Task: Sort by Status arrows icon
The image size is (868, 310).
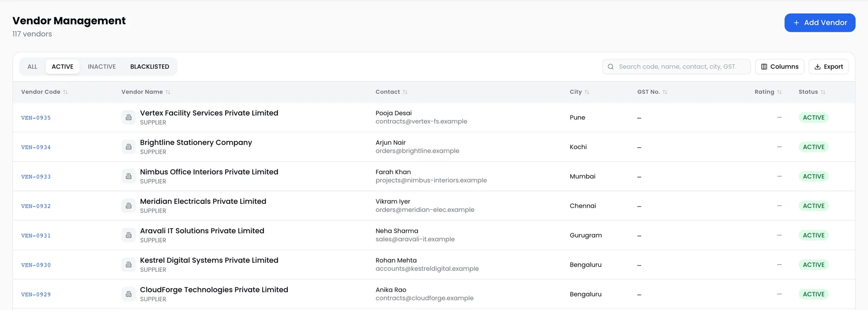Action: [823, 92]
